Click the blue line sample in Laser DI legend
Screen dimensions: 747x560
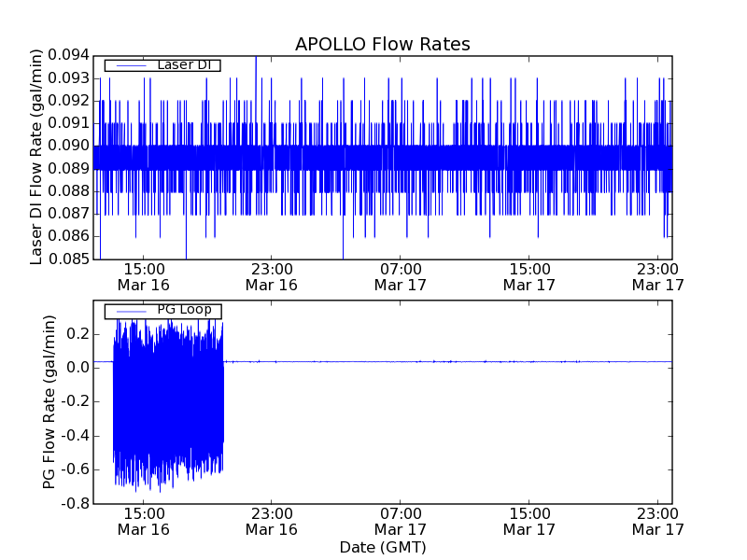click(131, 65)
